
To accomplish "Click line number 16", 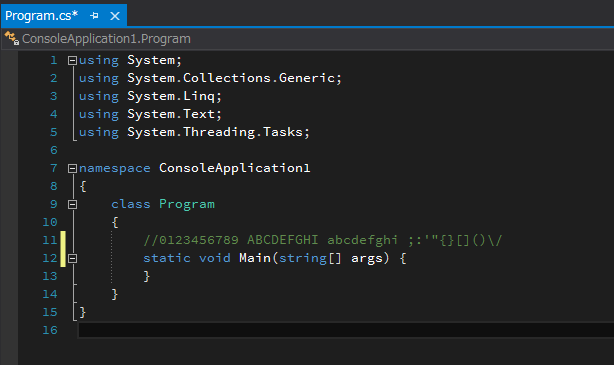I will point(50,330).
